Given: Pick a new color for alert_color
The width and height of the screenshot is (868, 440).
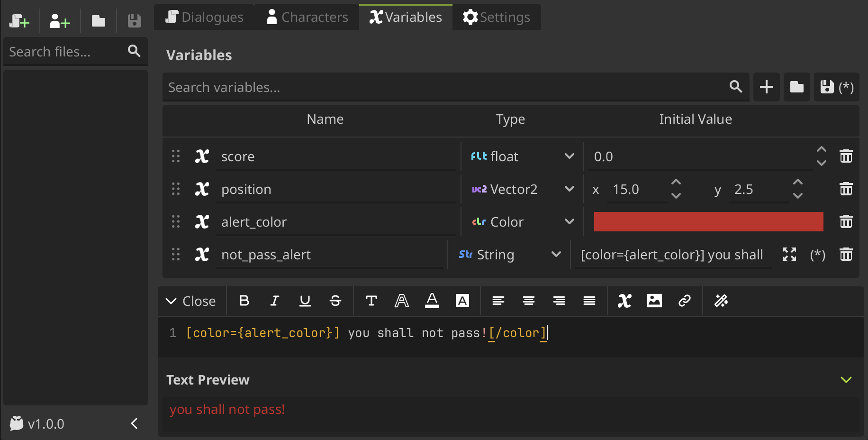Looking at the screenshot, I should 708,221.
